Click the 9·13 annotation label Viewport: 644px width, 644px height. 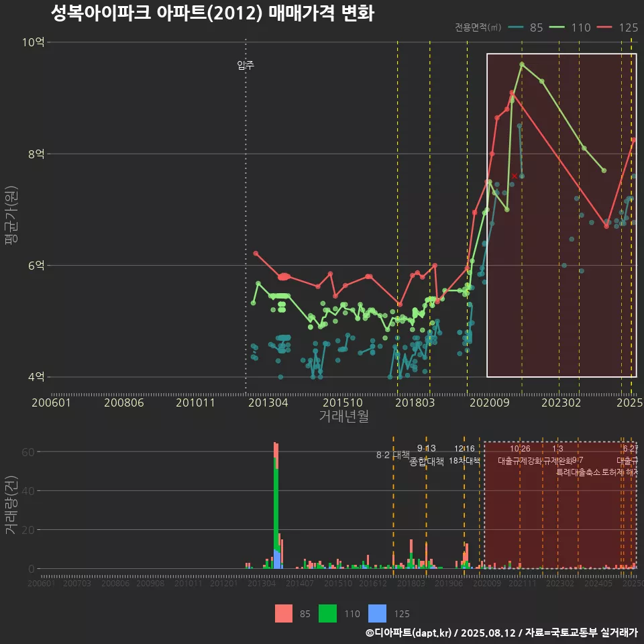(x=427, y=448)
